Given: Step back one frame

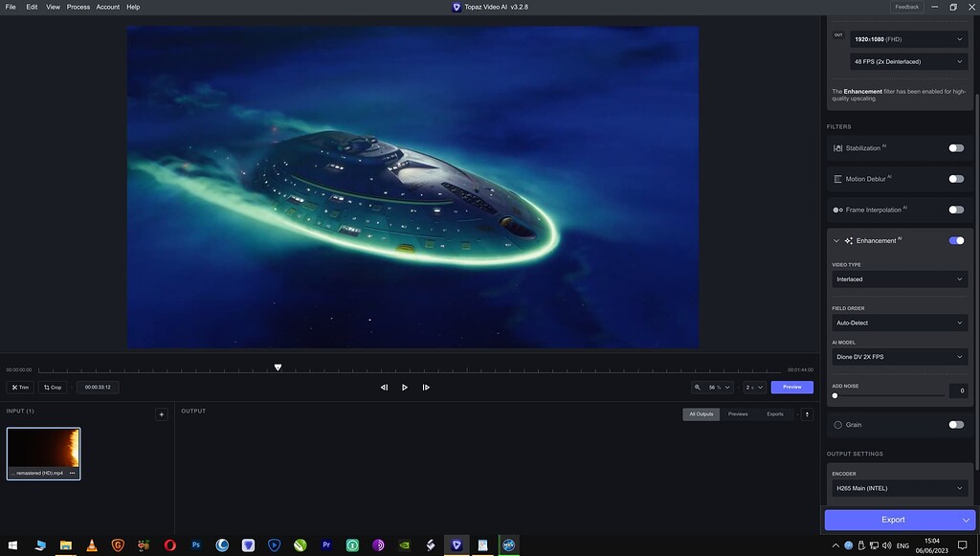Looking at the screenshot, I should [x=385, y=388].
